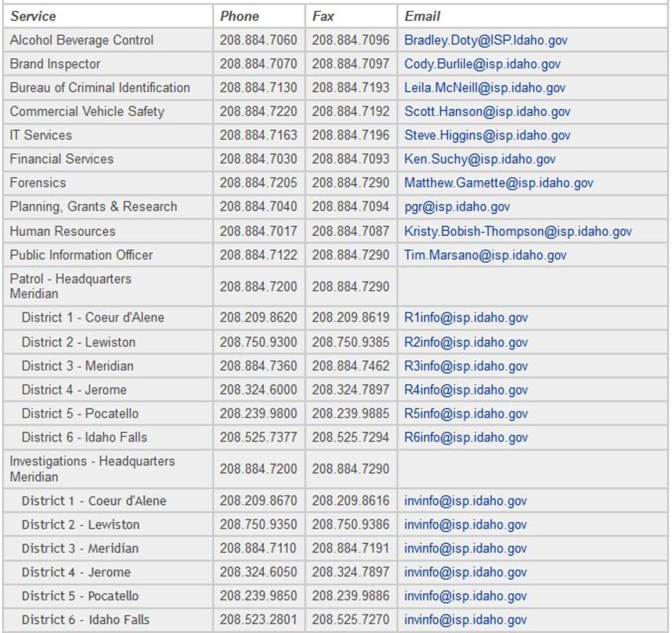
Task: Click fax number 208.239.9885
Action: tap(350, 414)
